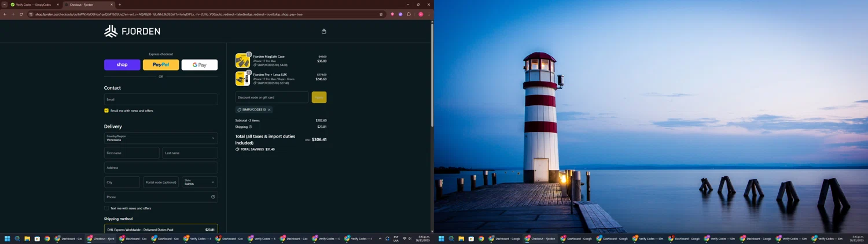Screen dimensions: 868x244
Task: Show shipping cost info tooltip icon
Action: (251, 127)
